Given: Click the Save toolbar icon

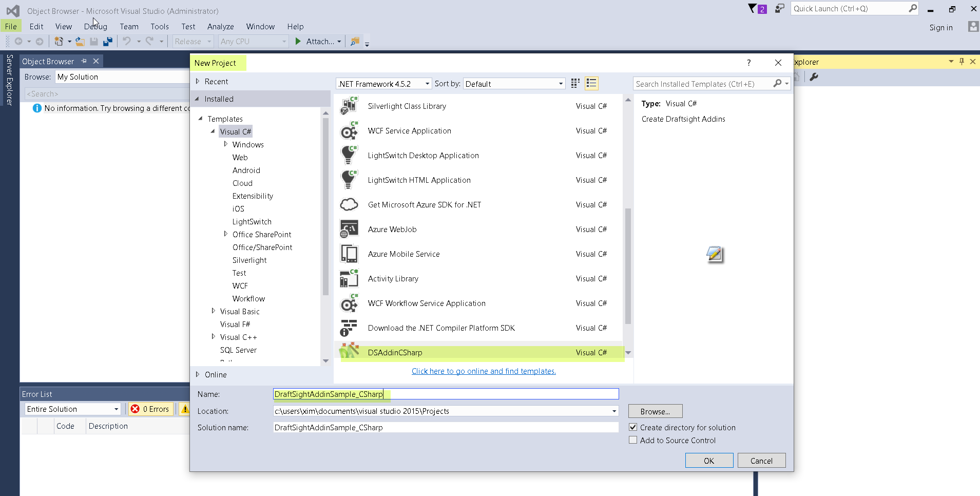Looking at the screenshot, I should click(x=94, y=41).
